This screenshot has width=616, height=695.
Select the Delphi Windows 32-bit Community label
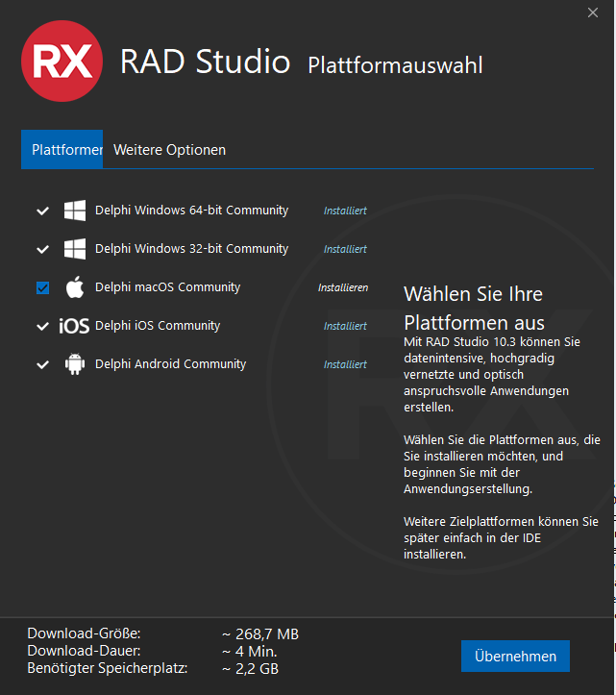(x=192, y=249)
